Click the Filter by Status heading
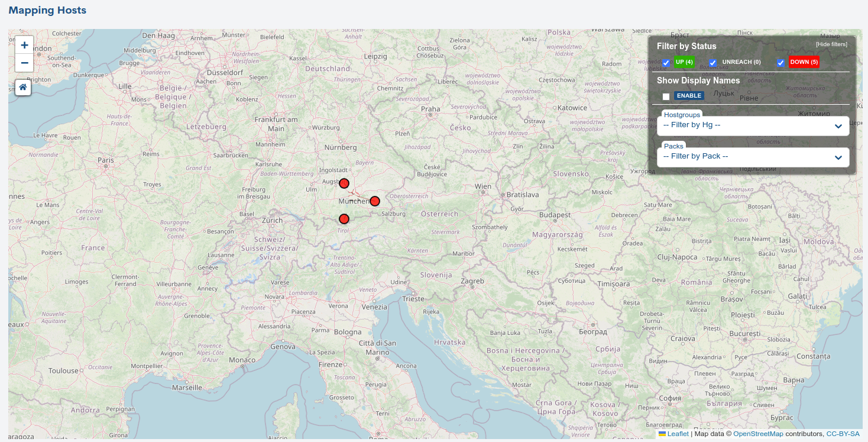Screen dimensions: 868x442 [x=686, y=46]
